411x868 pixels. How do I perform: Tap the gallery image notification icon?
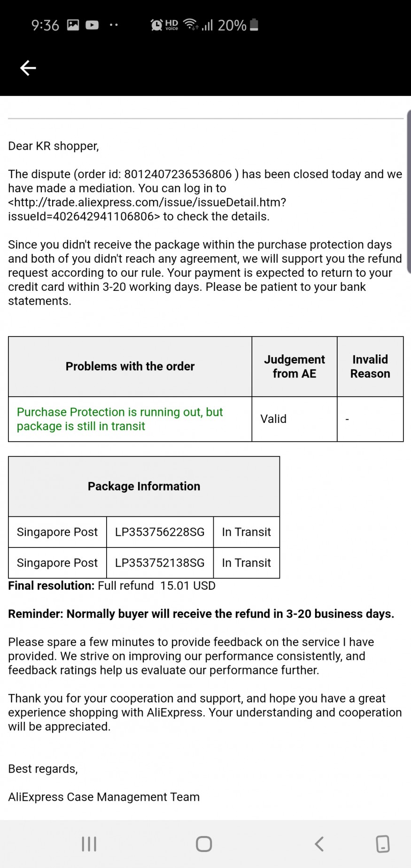tap(73, 25)
